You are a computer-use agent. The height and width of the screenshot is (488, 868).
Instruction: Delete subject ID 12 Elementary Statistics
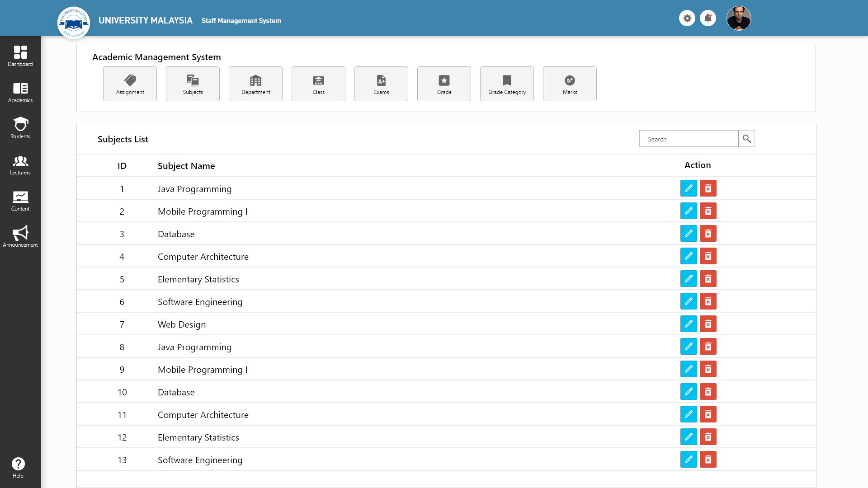coord(708,437)
